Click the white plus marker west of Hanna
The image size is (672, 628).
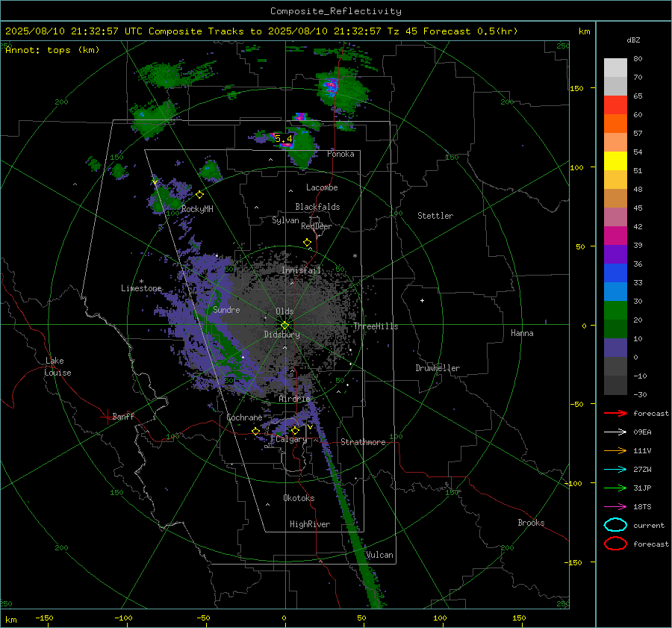(422, 300)
